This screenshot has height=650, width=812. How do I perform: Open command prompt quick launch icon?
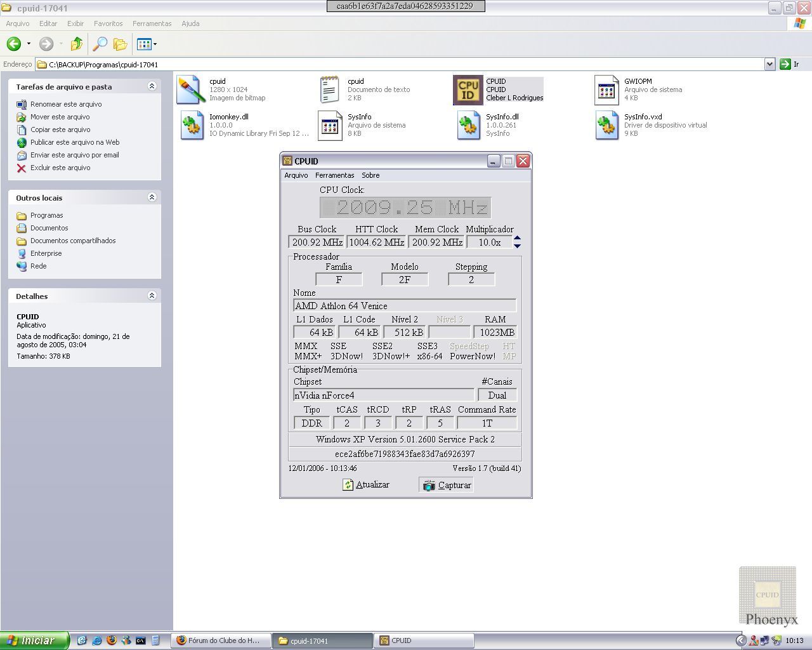(141, 640)
